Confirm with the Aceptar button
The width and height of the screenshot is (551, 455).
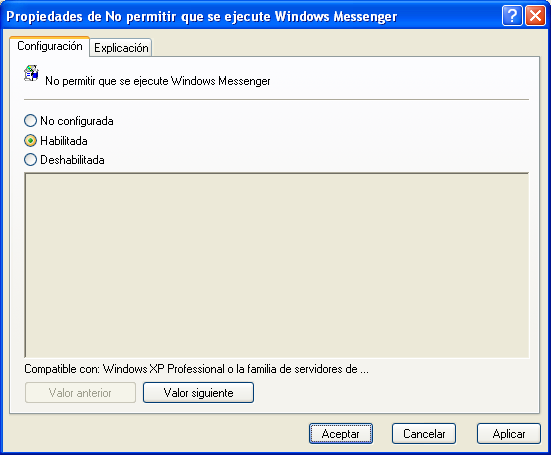(341, 434)
